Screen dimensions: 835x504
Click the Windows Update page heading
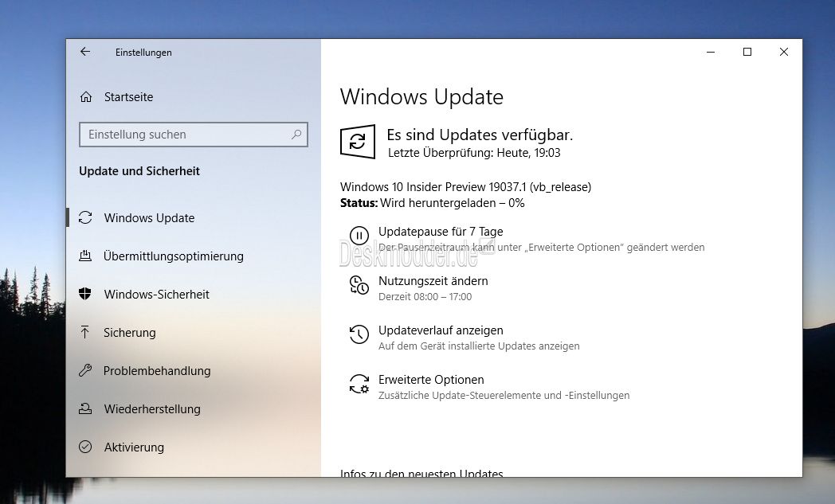pyautogui.click(x=421, y=97)
